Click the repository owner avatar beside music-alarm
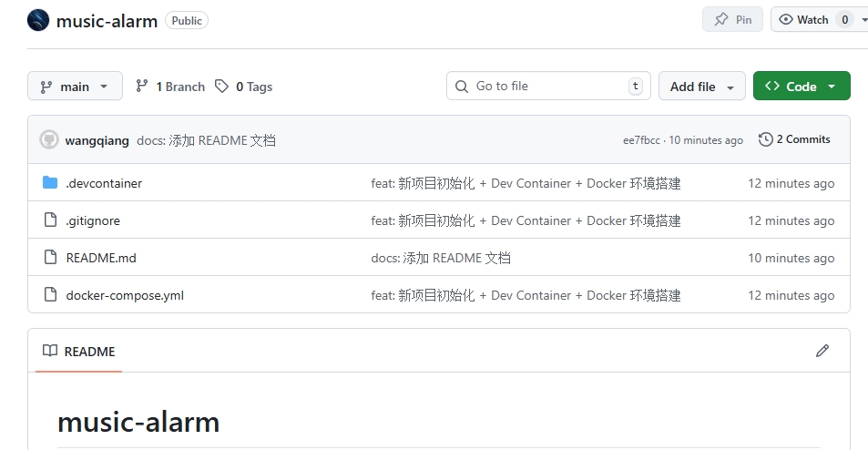Image resolution: width=868 pixels, height=450 pixels. [38, 20]
